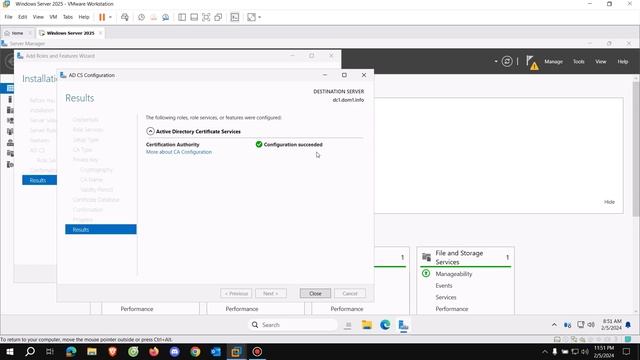Open host Task View
The height and width of the screenshot is (360, 640).
(50, 351)
